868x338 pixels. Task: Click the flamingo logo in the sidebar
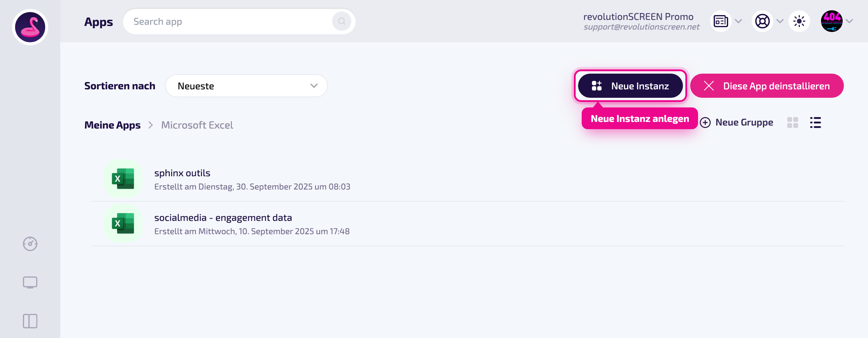pyautogui.click(x=30, y=27)
